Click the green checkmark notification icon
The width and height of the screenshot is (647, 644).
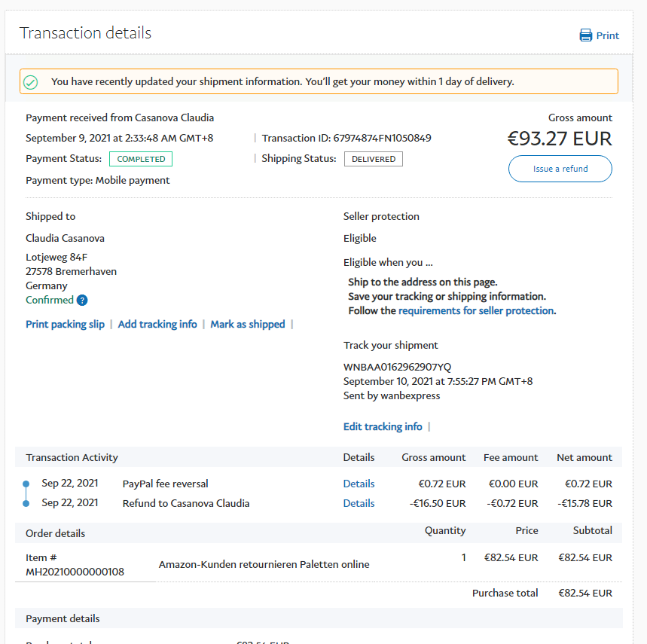click(31, 82)
